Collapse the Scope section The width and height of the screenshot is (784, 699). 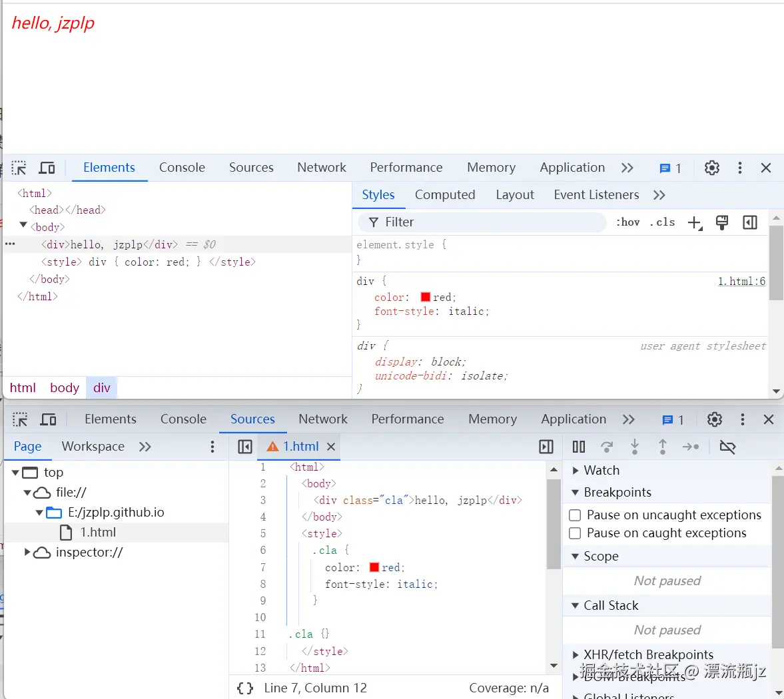[576, 556]
